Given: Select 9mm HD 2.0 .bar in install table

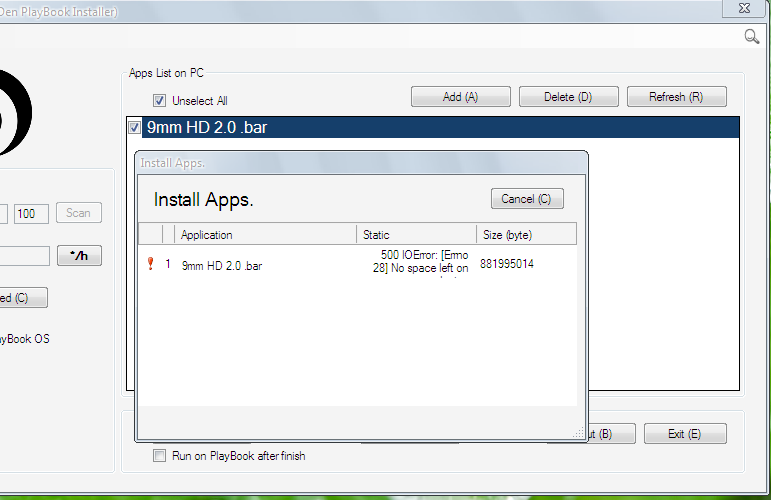Looking at the screenshot, I should 222,266.
